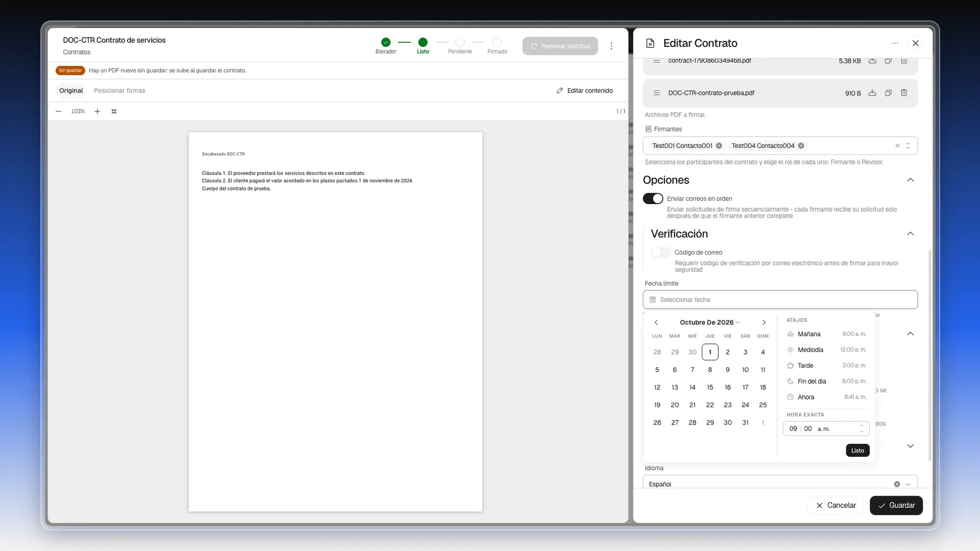Click the Listo step in progress tracker

(x=423, y=45)
